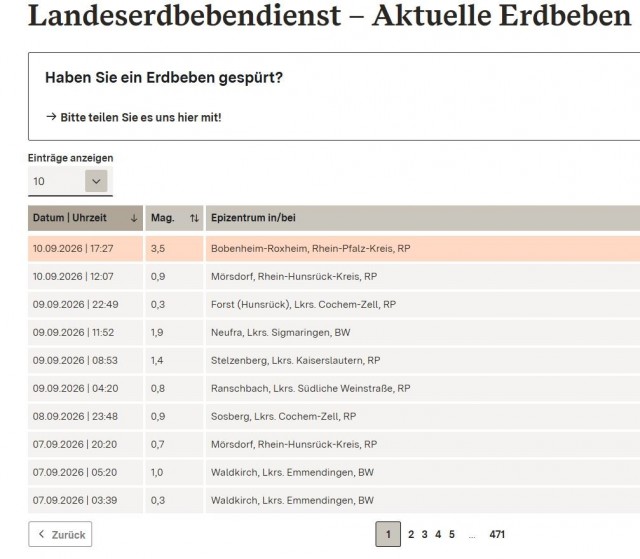The height and width of the screenshot is (559, 640).
Task: Click date cell '09.09.2026 | 11:52'
Action: (x=85, y=333)
